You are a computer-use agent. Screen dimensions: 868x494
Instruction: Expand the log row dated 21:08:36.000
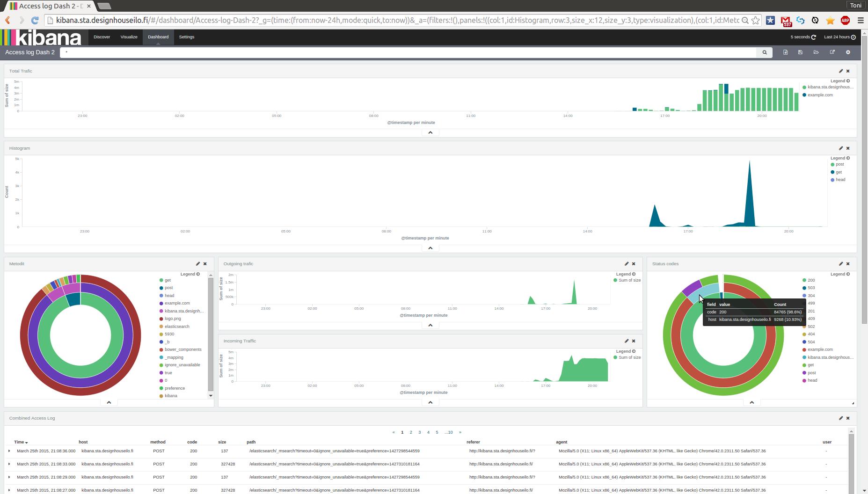tap(9, 451)
